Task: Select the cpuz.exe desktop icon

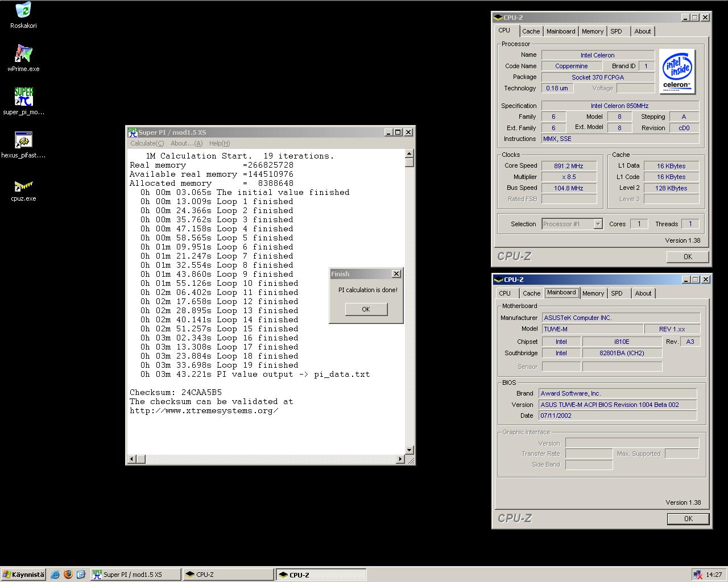Action: [x=23, y=188]
